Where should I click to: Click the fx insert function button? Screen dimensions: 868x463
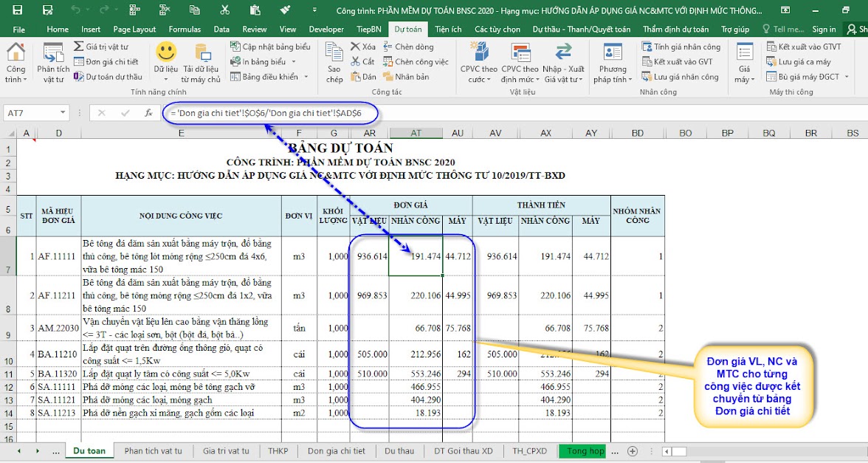pyautogui.click(x=148, y=113)
